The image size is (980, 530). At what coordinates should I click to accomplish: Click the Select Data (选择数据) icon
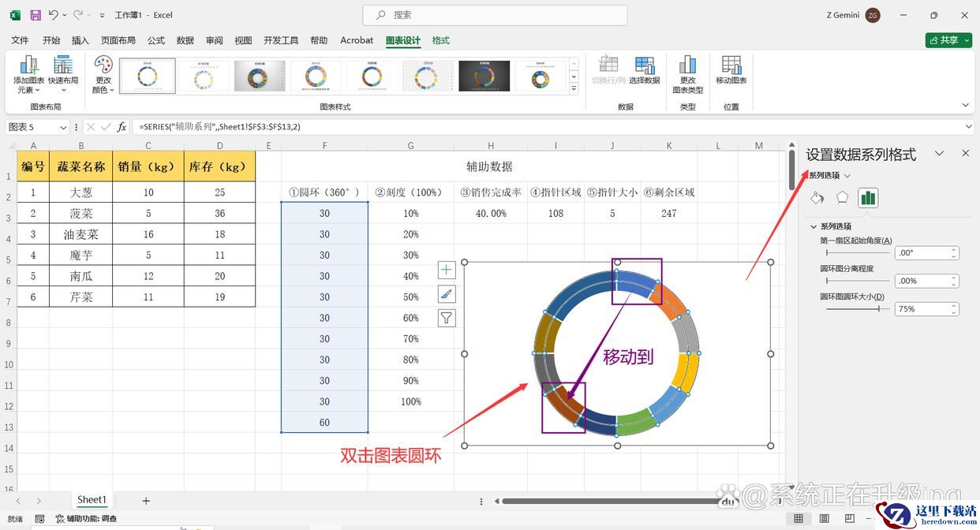point(644,66)
